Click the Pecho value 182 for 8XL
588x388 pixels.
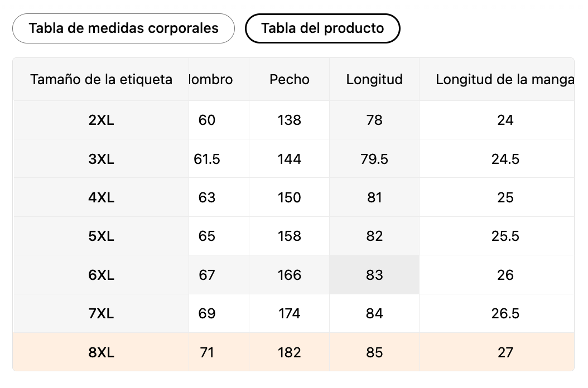289,353
